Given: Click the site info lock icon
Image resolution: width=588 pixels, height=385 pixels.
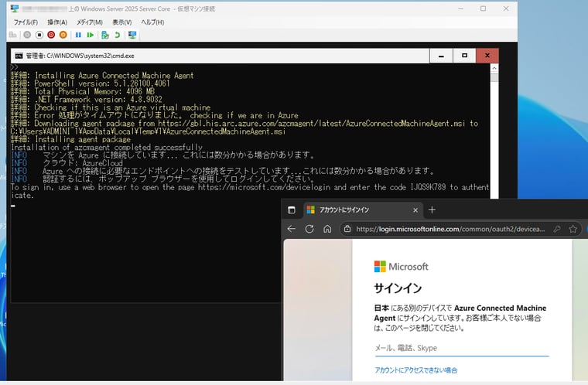Looking at the screenshot, I should point(347,229).
